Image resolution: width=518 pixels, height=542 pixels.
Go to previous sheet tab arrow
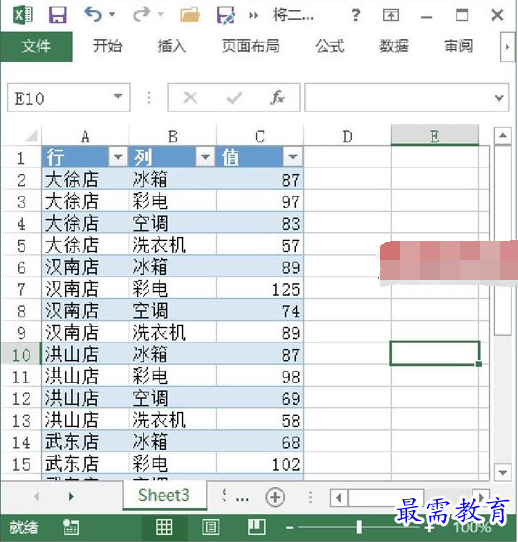(36, 497)
